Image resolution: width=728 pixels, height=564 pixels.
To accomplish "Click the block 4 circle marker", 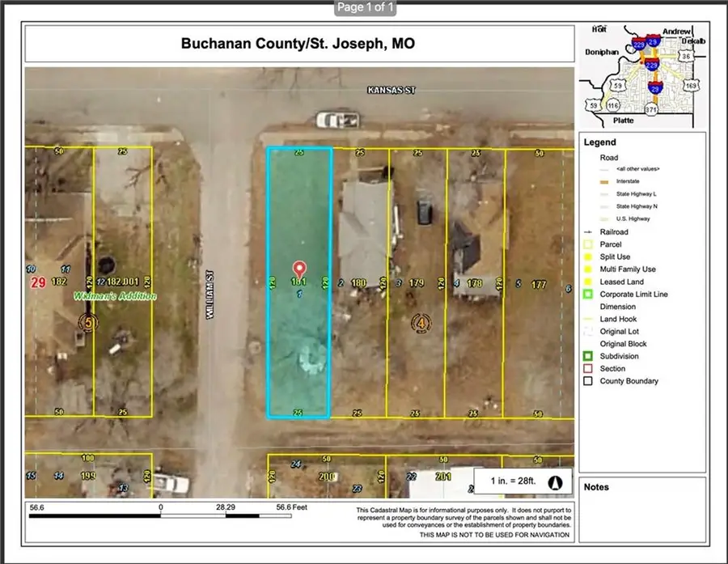I will click(421, 323).
